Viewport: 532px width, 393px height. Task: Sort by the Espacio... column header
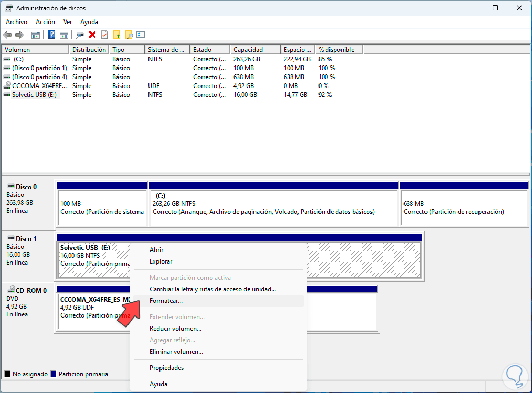coord(298,49)
